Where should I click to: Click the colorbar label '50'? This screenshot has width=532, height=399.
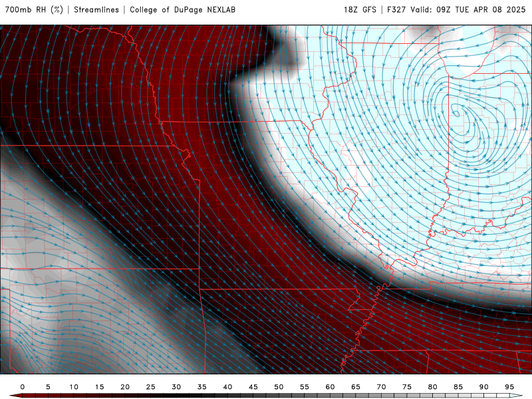pos(279,387)
